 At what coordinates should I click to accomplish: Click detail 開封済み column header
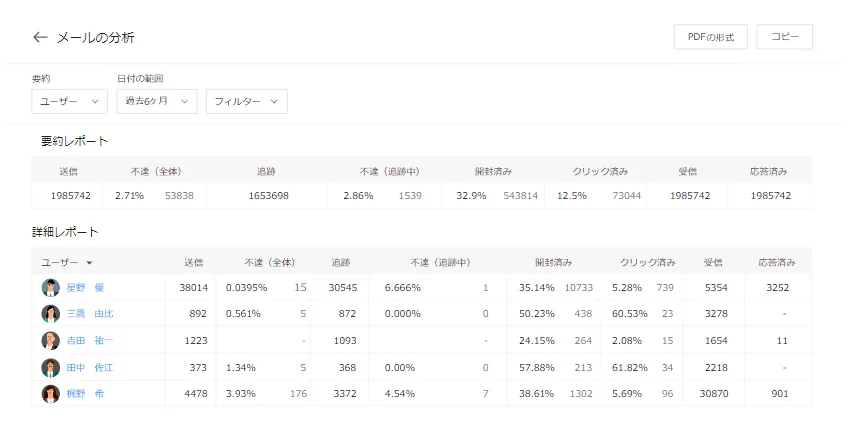click(x=554, y=263)
